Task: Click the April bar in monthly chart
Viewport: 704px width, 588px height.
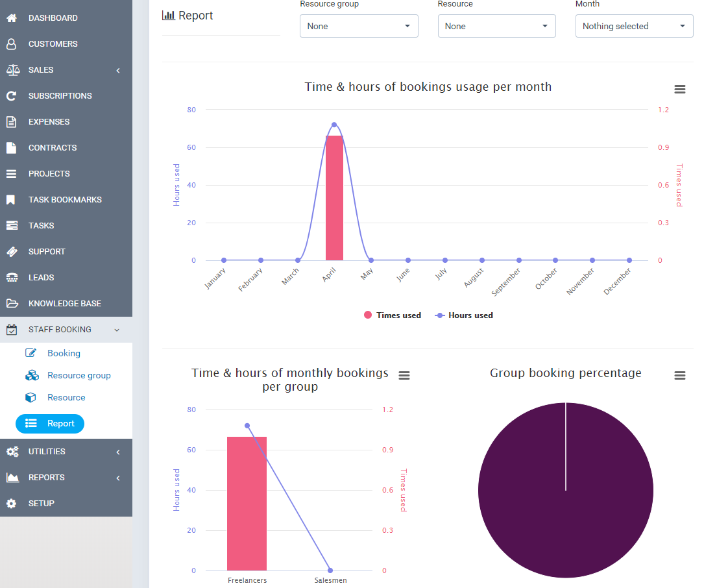Action: point(334,198)
